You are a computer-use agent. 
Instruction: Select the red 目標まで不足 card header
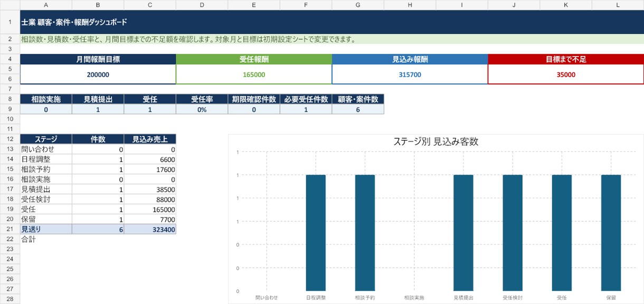(x=566, y=59)
